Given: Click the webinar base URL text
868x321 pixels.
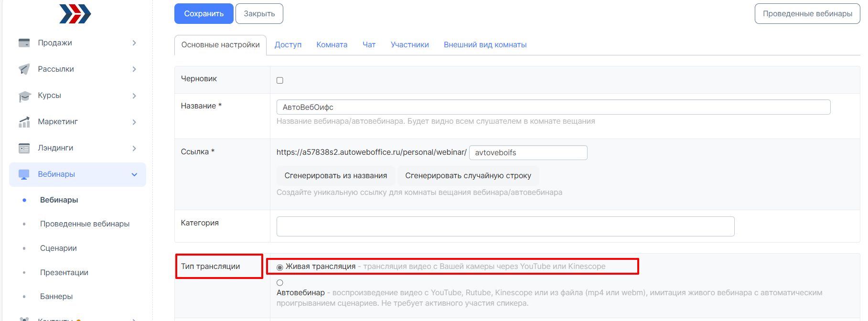Looking at the screenshot, I should click(x=372, y=152).
